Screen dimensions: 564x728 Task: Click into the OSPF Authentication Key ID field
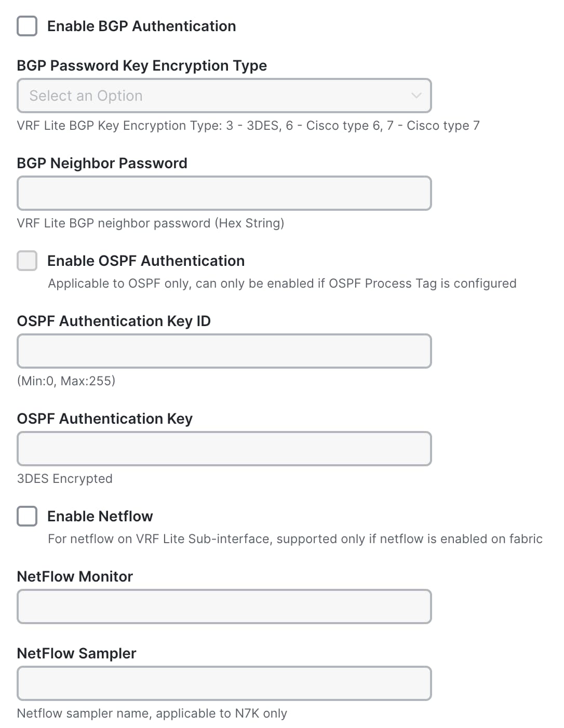224,351
